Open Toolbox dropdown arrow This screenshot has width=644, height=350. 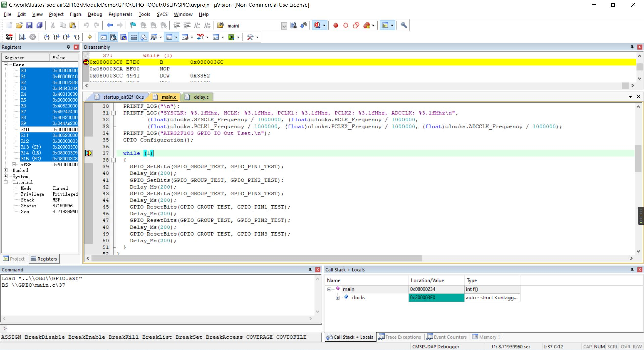[257, 37]
